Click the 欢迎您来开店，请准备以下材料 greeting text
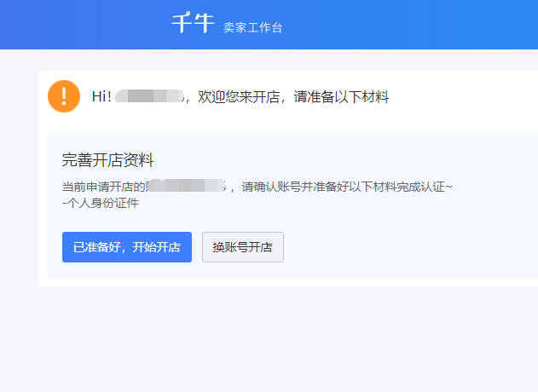 (x=293, y=96)
